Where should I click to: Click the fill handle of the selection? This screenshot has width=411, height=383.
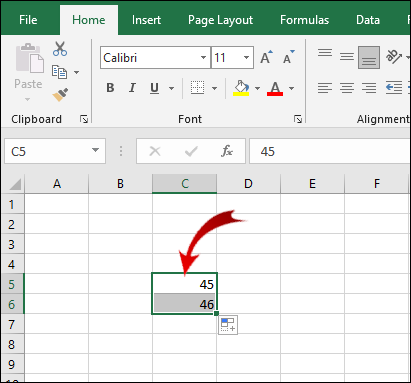tap(217, 313)
